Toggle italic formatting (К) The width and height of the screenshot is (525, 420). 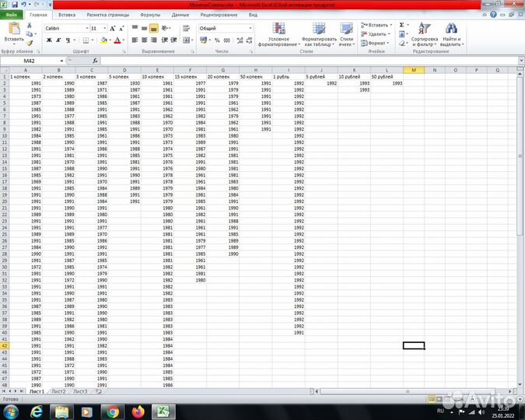(x=58, y=40)
